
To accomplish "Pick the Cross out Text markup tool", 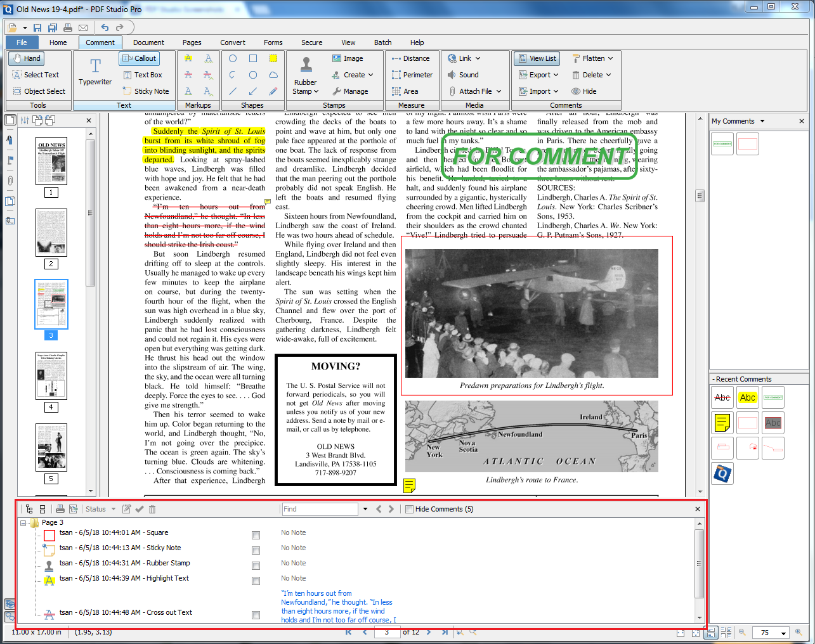I will click(x=188, y=74).
